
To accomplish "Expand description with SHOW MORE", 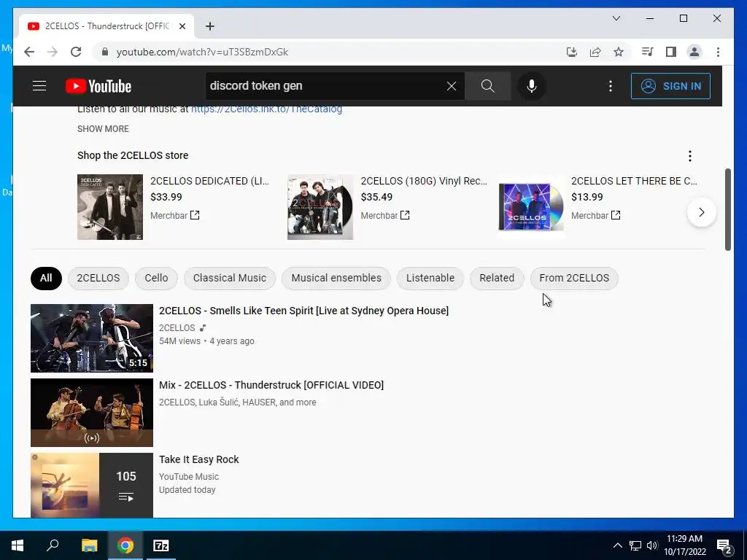I will coord(103,129).
